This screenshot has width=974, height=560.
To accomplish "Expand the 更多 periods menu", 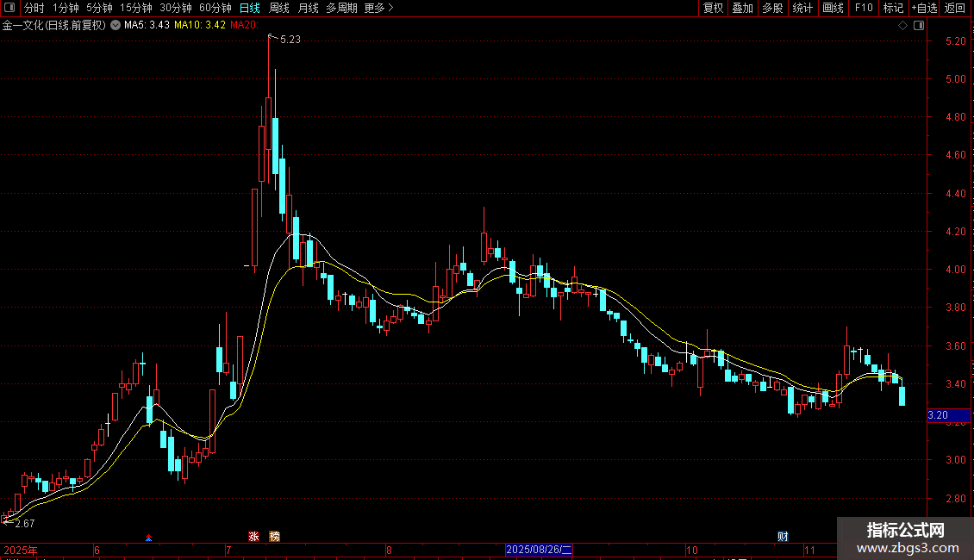I will point(378,8).
